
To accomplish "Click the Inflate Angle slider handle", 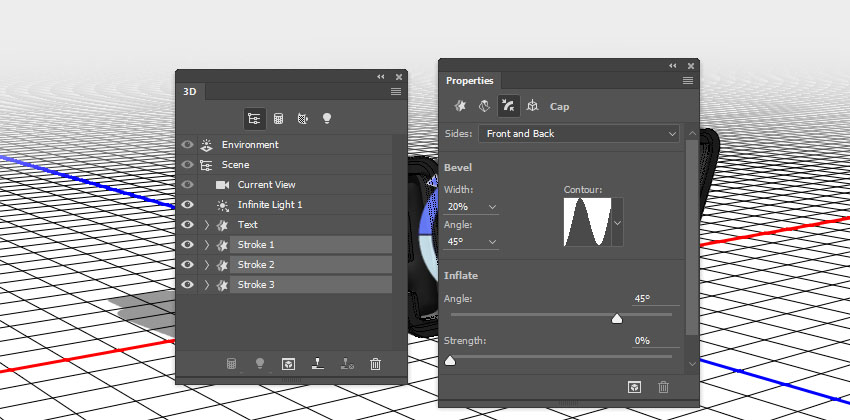I will click(x=617, y=319).
